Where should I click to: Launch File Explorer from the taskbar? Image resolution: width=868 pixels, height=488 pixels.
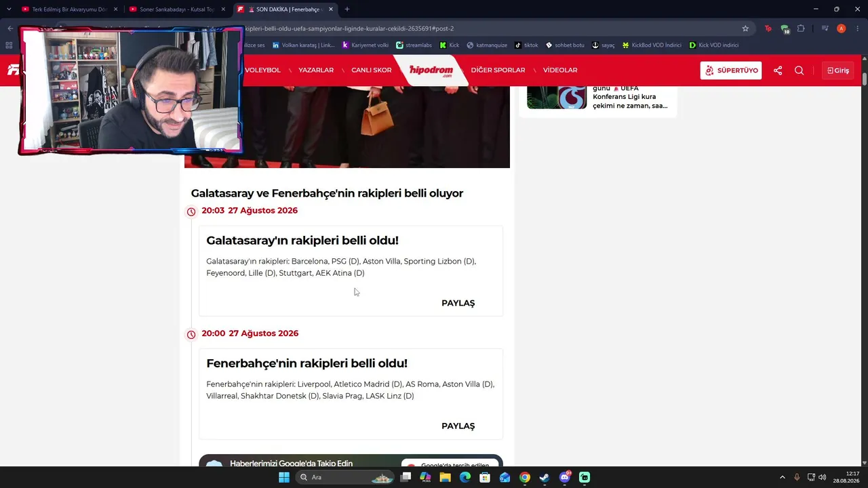click(446, 477)
